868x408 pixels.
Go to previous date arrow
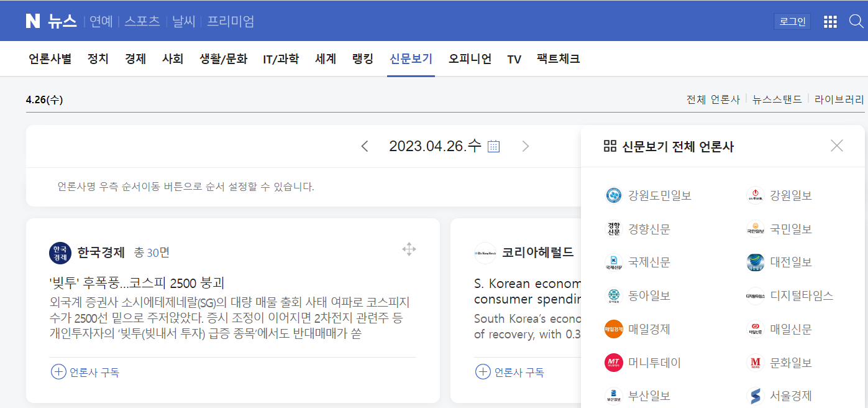[x=365, y=146]
